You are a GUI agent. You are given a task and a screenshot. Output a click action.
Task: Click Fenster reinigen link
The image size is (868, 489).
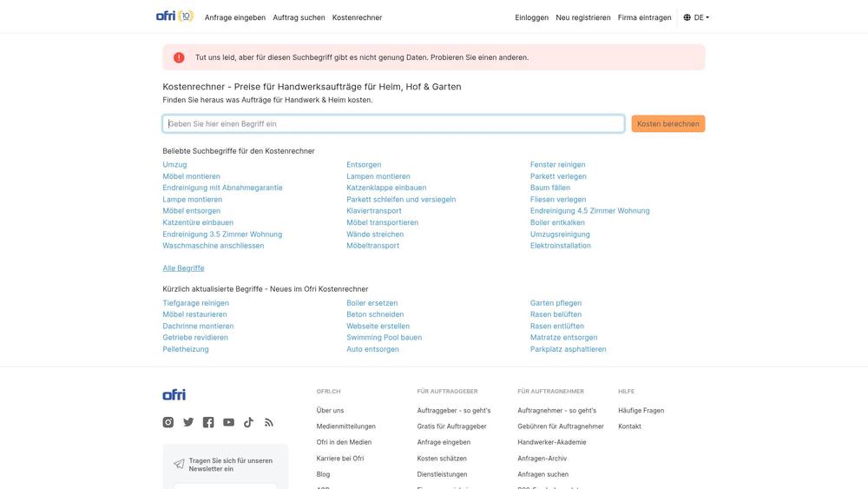[x=557, y=164]
